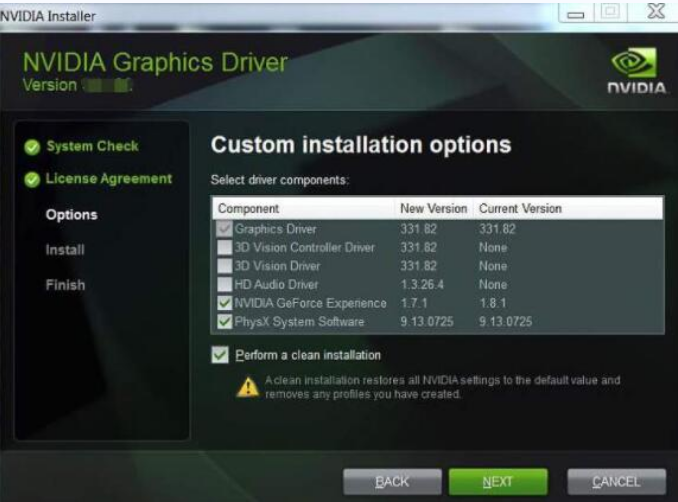Select the License Agreement step

click(x=109, y=179)
